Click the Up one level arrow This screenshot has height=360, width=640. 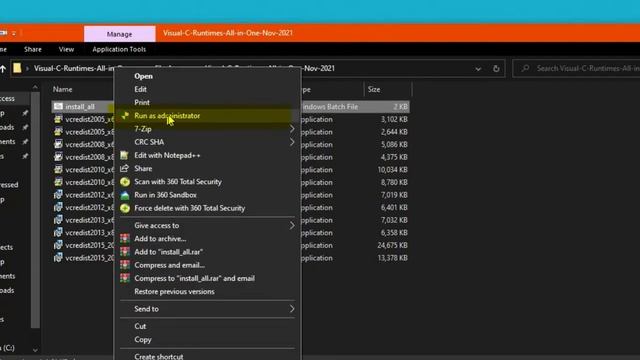click(x=3, y=69)
